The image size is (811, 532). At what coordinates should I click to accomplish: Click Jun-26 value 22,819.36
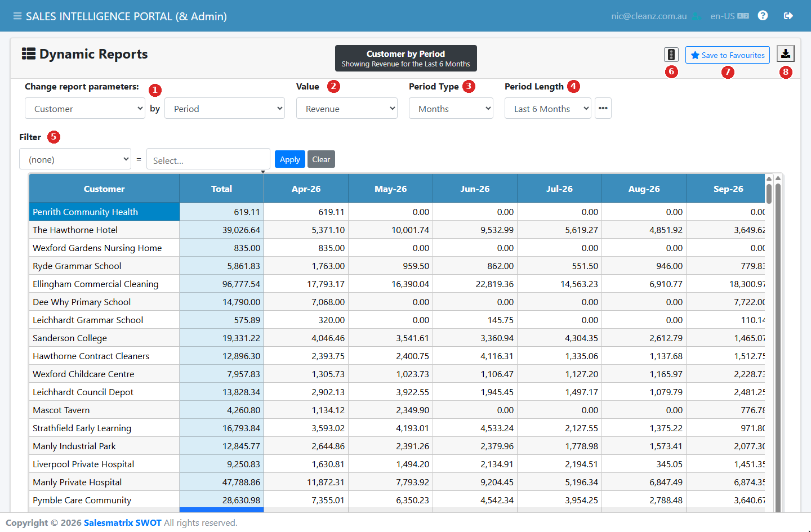click(475, 284)
